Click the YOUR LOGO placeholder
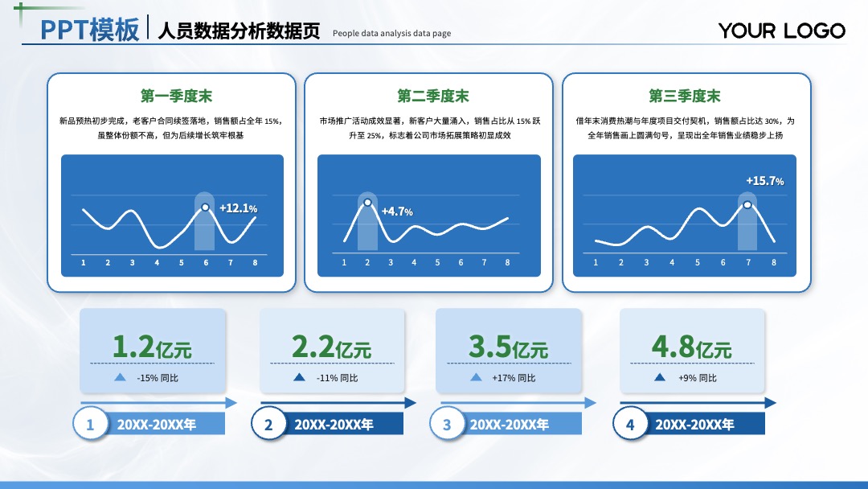 click(782, 31)
